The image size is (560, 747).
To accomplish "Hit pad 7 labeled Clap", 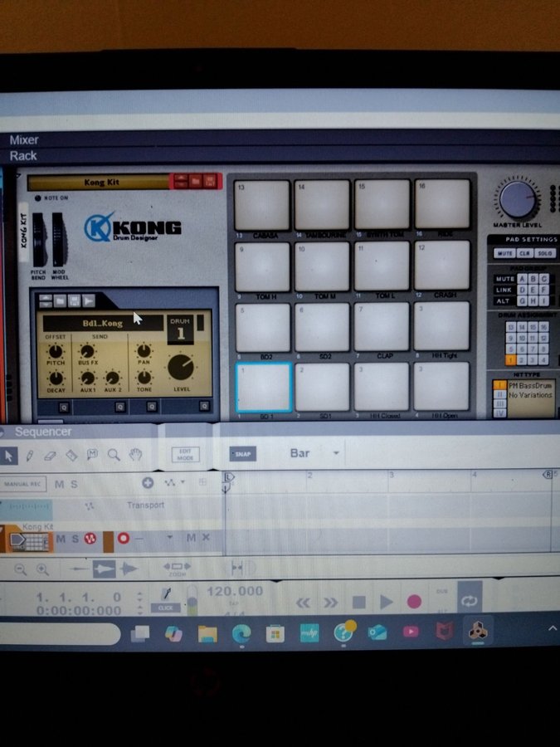I will (x=382, y=326).
